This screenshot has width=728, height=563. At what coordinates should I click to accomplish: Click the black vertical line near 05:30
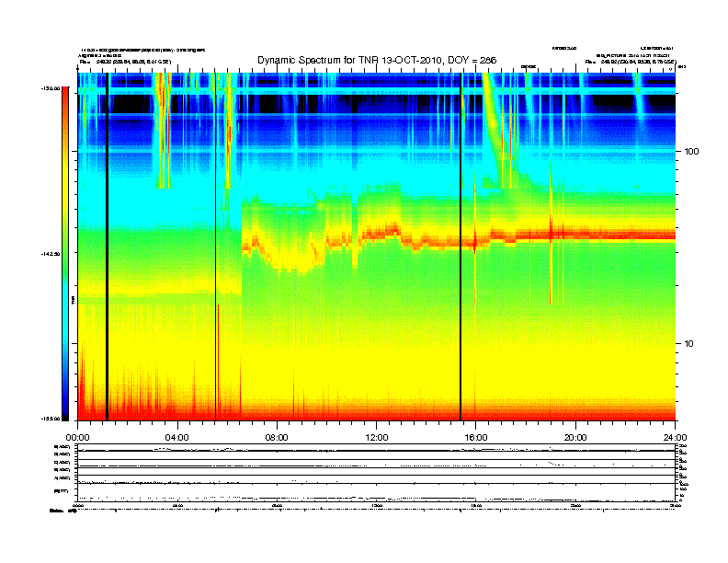click(215, 247)
